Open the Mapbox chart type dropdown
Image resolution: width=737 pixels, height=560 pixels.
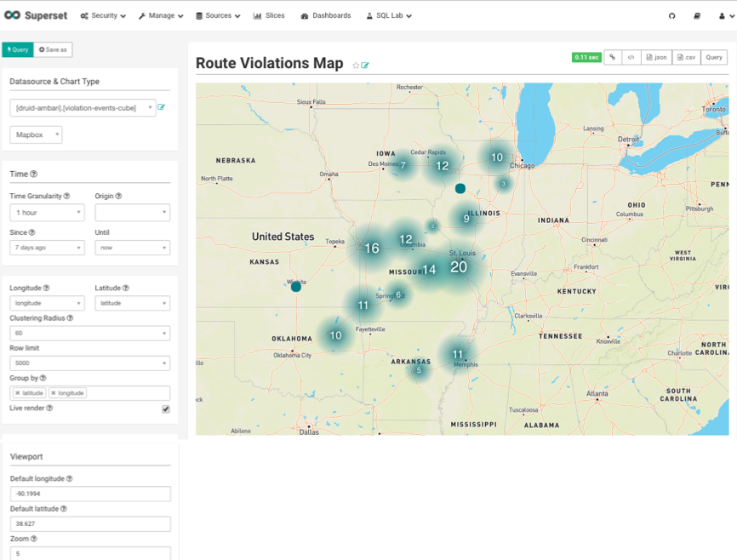coord(36,134)
